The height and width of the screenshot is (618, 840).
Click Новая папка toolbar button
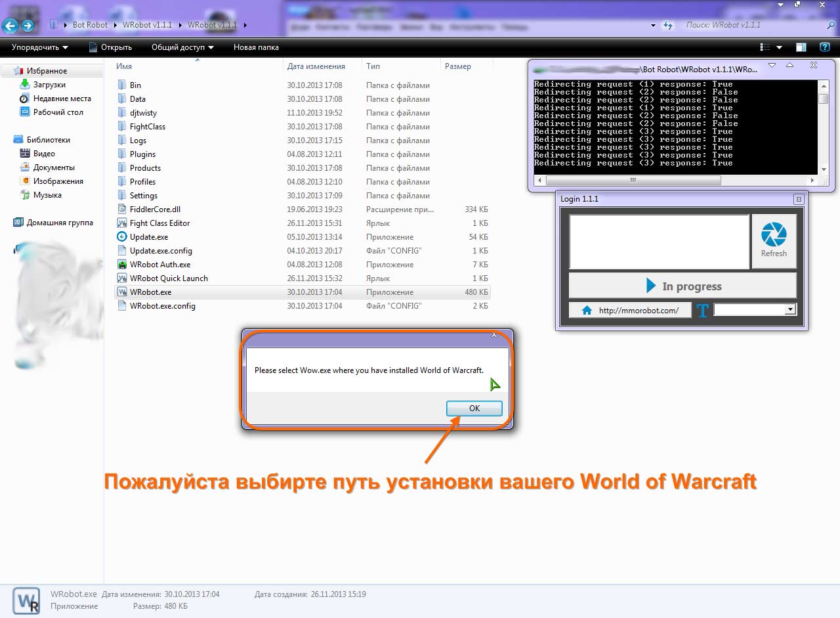click(x=256, y=47)
